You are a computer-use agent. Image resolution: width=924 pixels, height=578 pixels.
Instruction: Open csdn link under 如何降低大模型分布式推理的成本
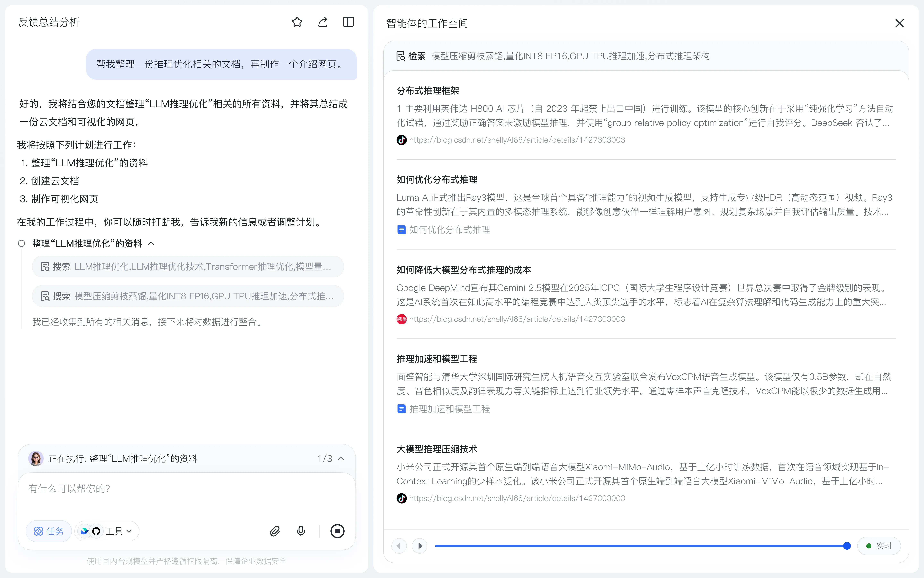[517, 319]
